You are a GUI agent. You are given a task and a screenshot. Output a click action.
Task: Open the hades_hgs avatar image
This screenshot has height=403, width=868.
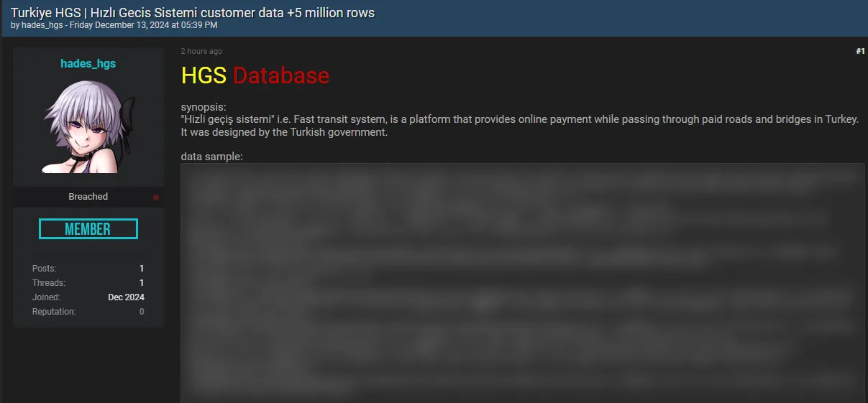(88, 126)
